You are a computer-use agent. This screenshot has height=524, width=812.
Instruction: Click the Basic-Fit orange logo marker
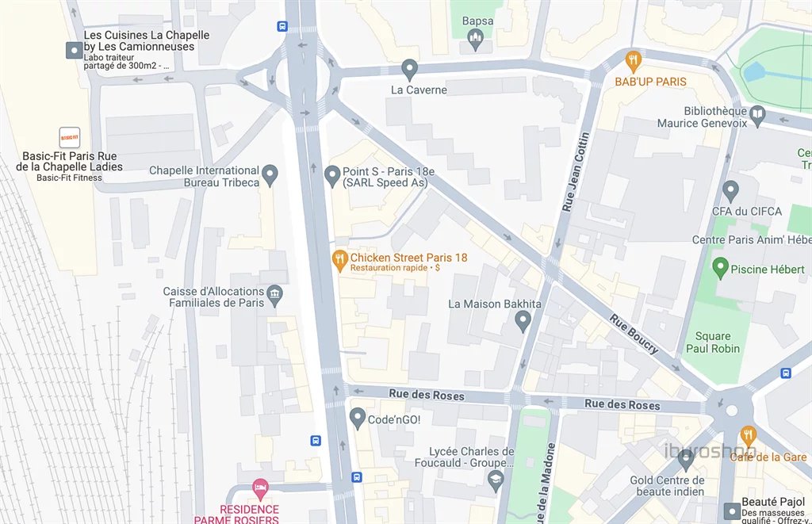tap(70, 138)
